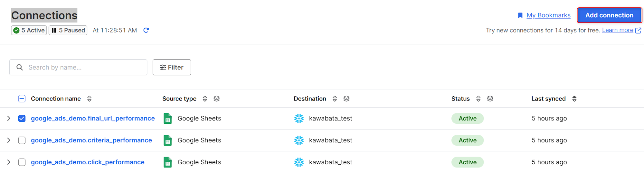The height and width of the screenshot is (173, 644).
Task: Click the refresh icon next to the timestamp
Action: coord(146,30)
